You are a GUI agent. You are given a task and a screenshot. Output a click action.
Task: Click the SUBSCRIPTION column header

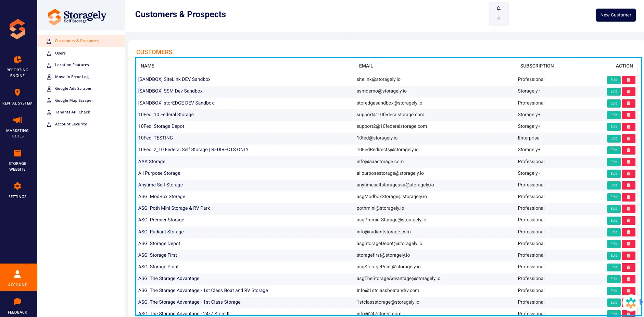pos(537,66)
